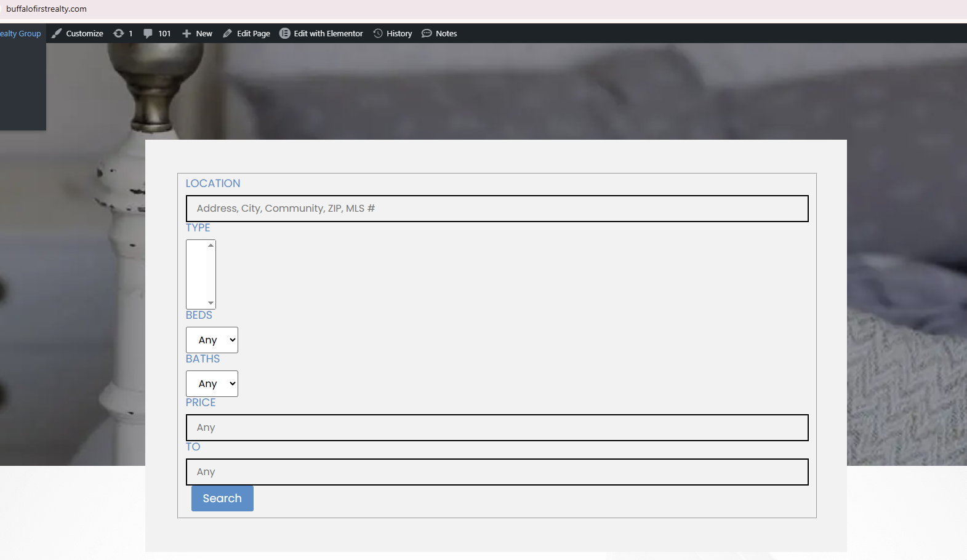Click the LOCATION label

click(213, 183)
